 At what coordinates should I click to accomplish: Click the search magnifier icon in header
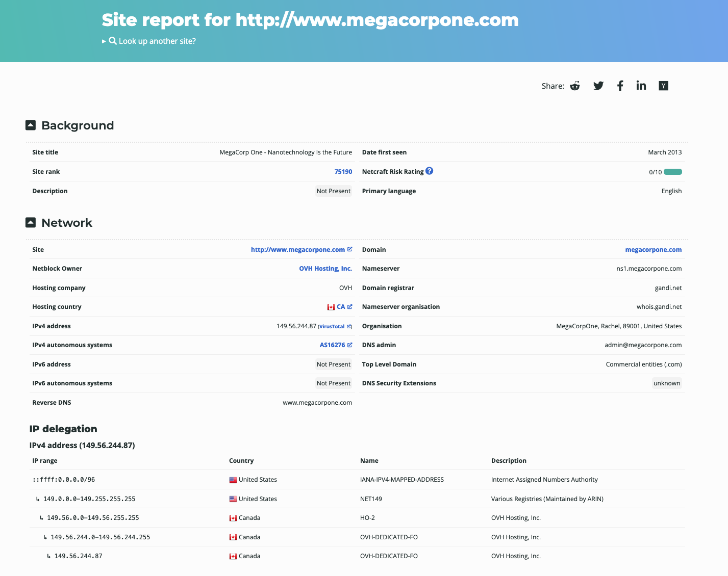pyautogui.click(x=113, y=41)
